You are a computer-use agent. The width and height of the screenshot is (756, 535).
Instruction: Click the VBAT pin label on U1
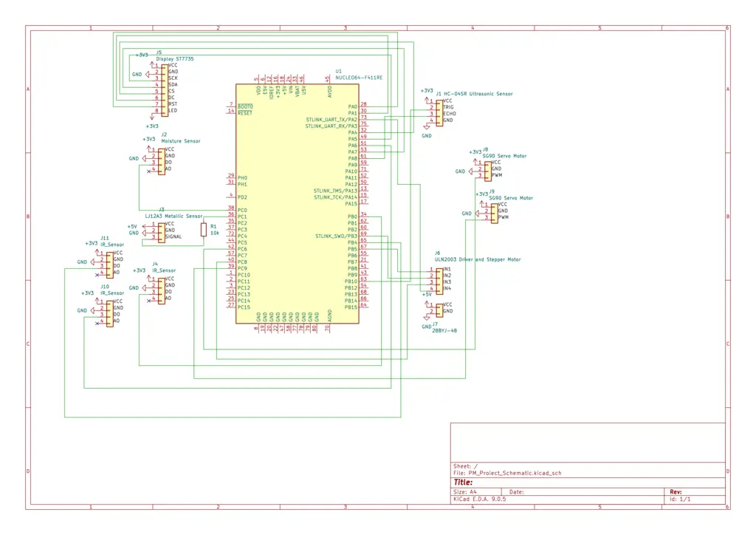pos(298,92)
